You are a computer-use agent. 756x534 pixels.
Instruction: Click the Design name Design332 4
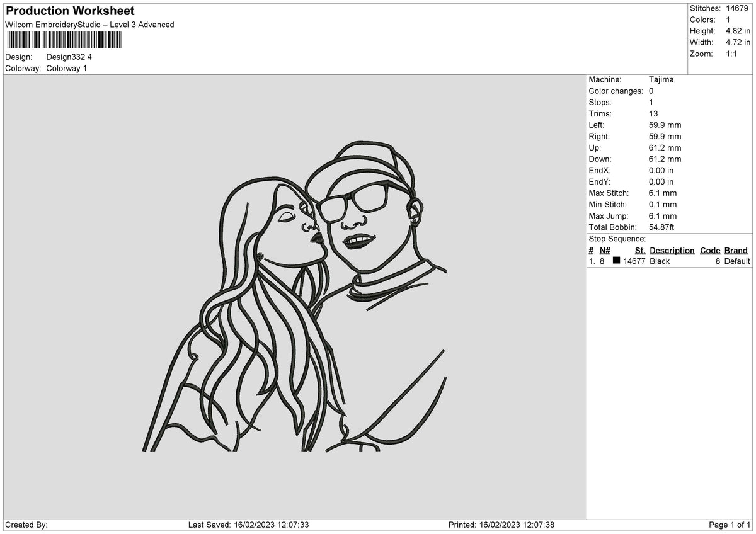pos(69,57)
